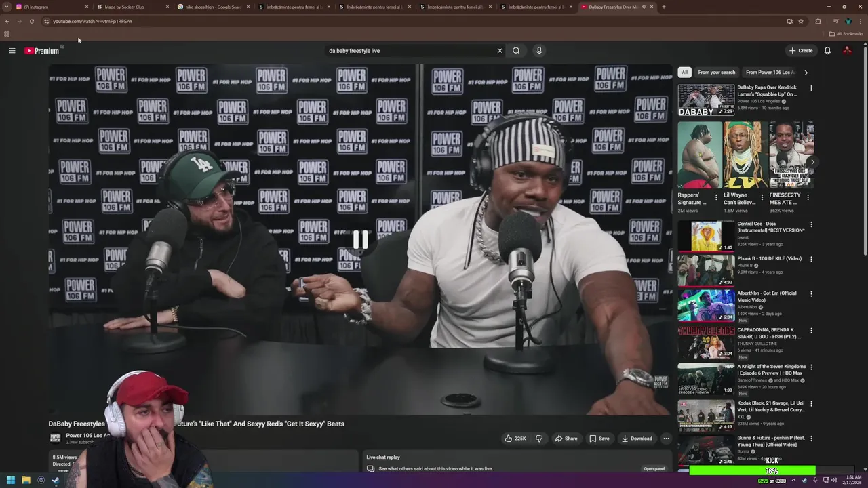The width and height of the screenshot is (868, 488).
Task: Select 'From Power 106 Los Angeles' chip
Action: click(x=770, y=73)
